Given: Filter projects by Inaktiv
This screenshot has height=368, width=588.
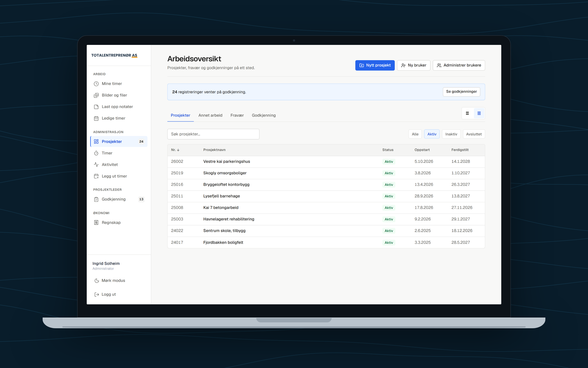Looking at the screenshot, I should 451,134.
